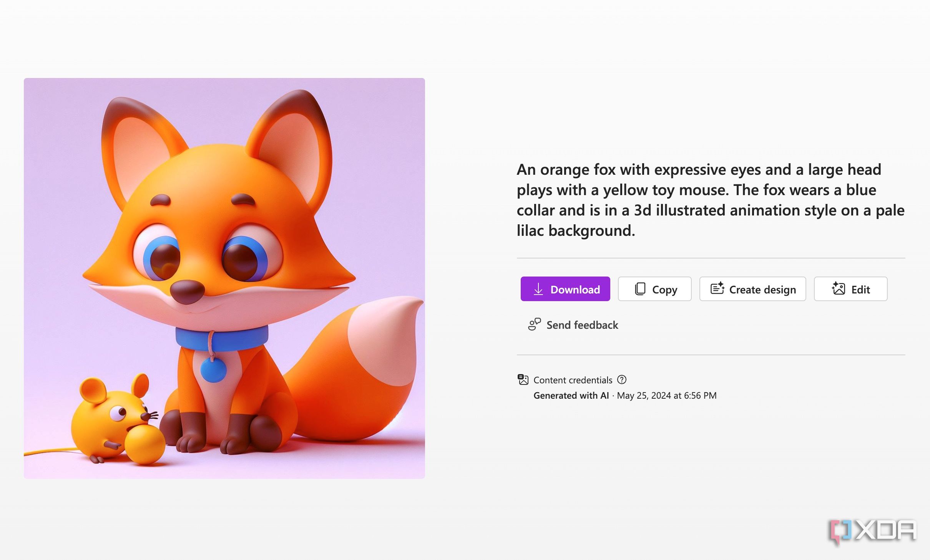Click the Send feedback person icon
Image resolution: width=930 pixels, height=560 pixels.
pyautogui.click(x=535, y=325)
